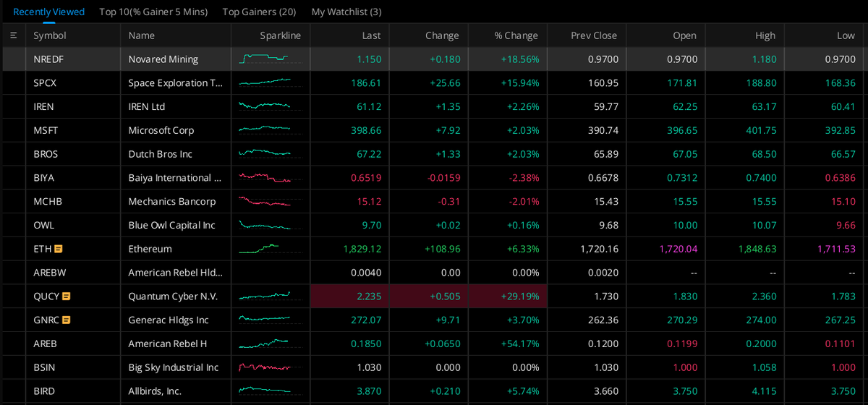This screenshot has width=868, height=405.
Task: Click the name Mechanics Bancorp
Action: [172, 201]
